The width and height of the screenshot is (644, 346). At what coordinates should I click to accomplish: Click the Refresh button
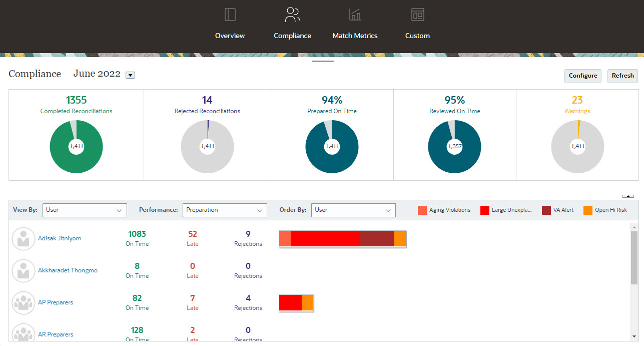tap(622, 76)
